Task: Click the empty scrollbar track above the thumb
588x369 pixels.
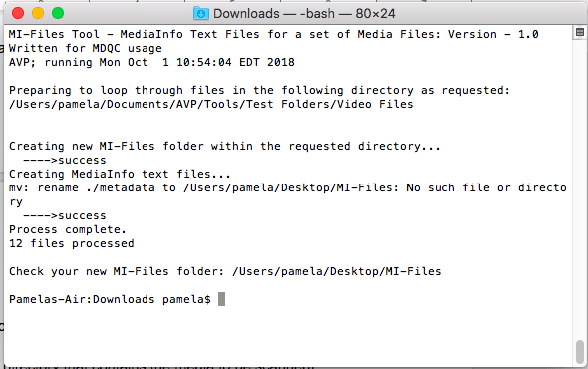Action: [580, 187]
